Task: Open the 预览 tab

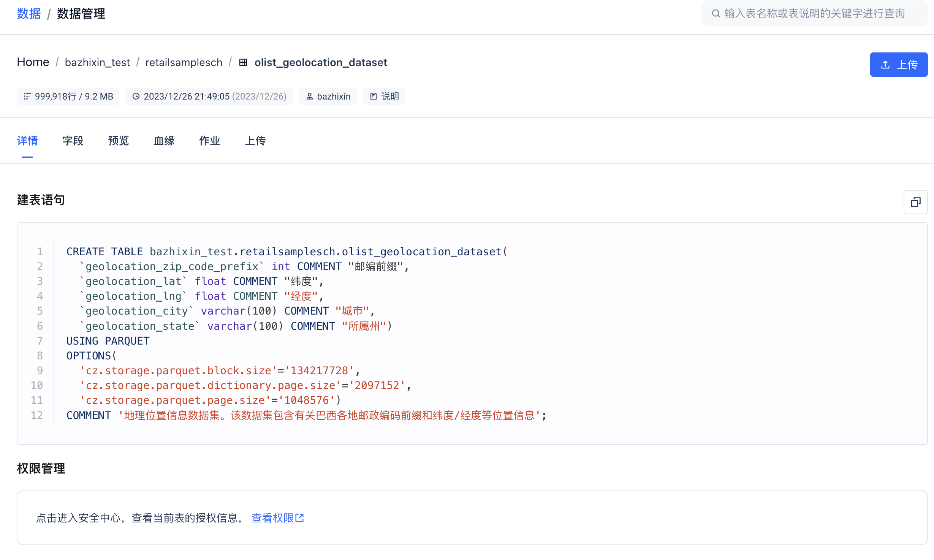Action: 119,141
